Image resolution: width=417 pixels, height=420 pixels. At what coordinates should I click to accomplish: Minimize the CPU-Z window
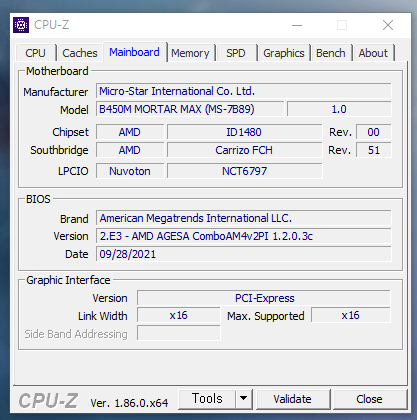297,25
